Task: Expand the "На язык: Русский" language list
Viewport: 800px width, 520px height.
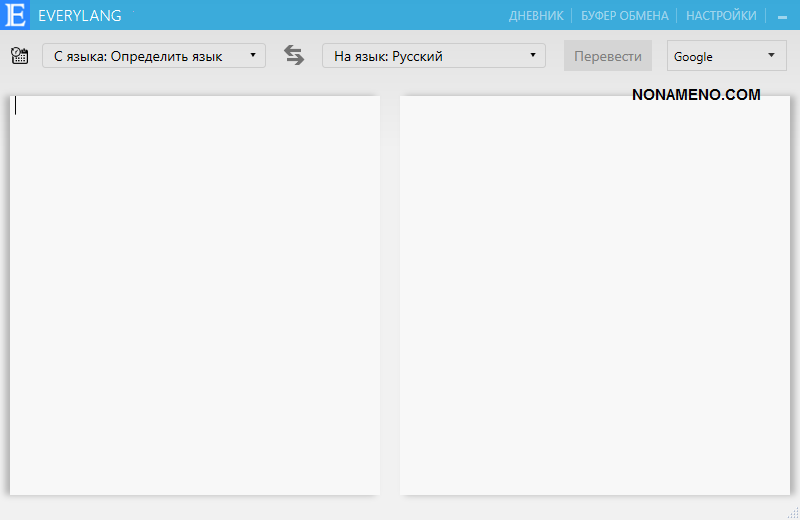Action: (433, 56)
